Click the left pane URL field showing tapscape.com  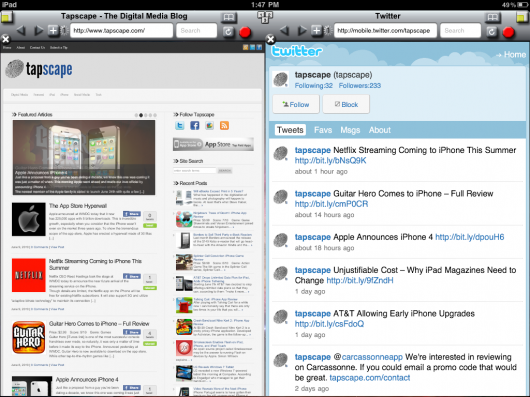[121, 31]
